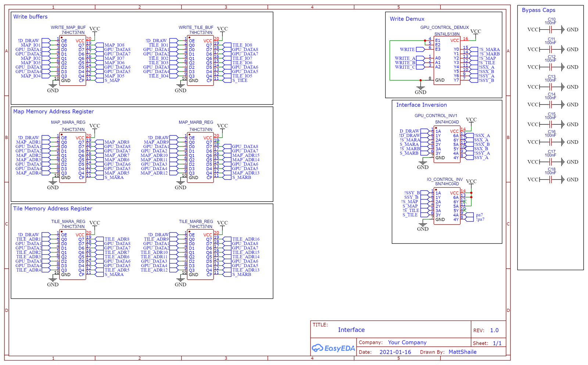Click the MAP_ADR15 net label
The height and width of the screenshot is (365, 588).
(x=246, y=155)
